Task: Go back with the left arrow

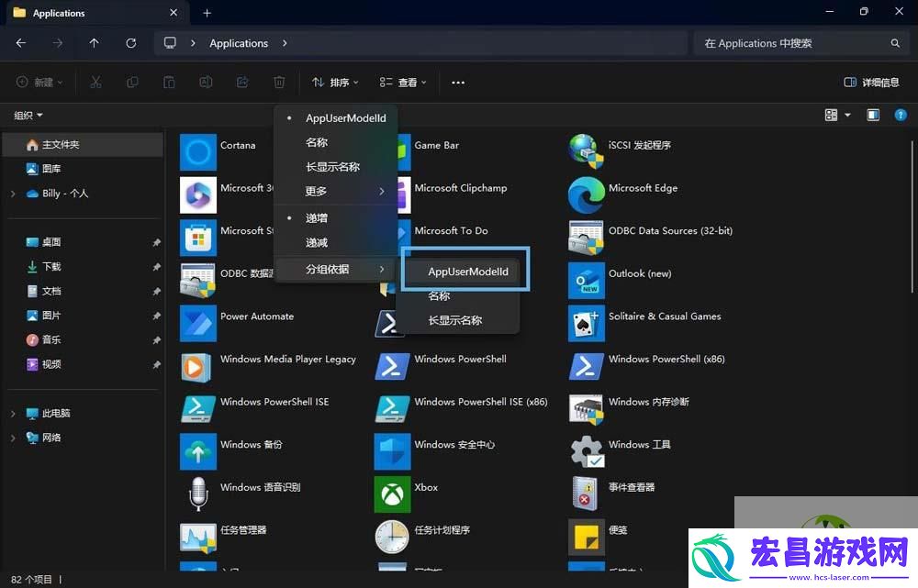Action: (21, 43)
